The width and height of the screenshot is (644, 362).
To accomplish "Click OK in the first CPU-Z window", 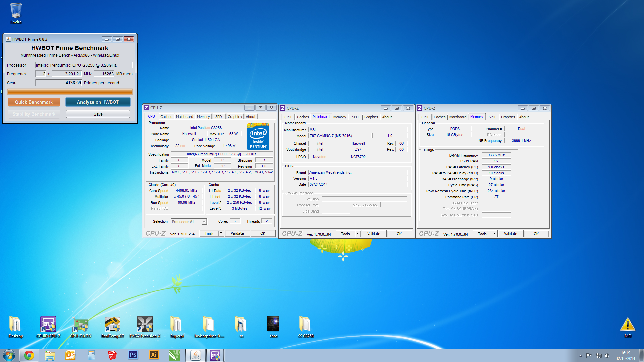I will tap(263, 233).
